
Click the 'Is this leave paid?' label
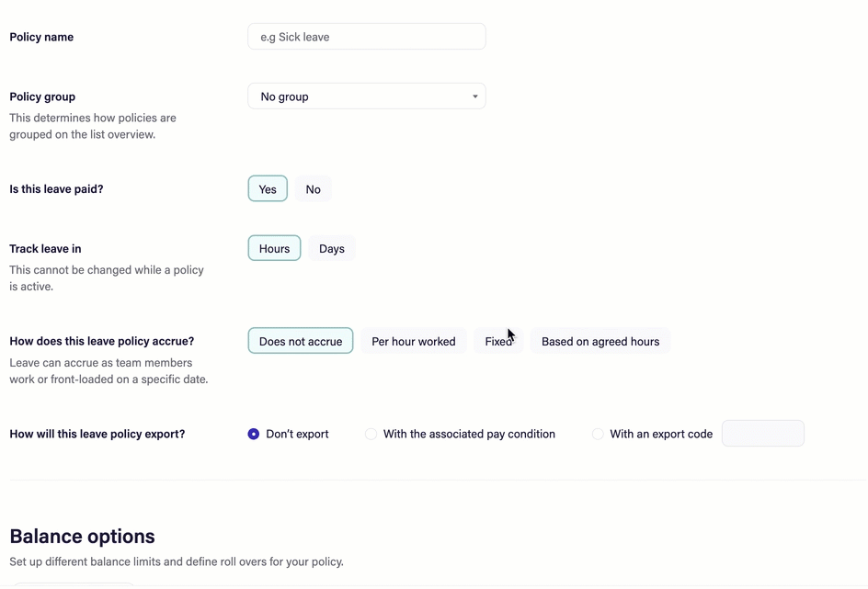[x=56, y=189]
